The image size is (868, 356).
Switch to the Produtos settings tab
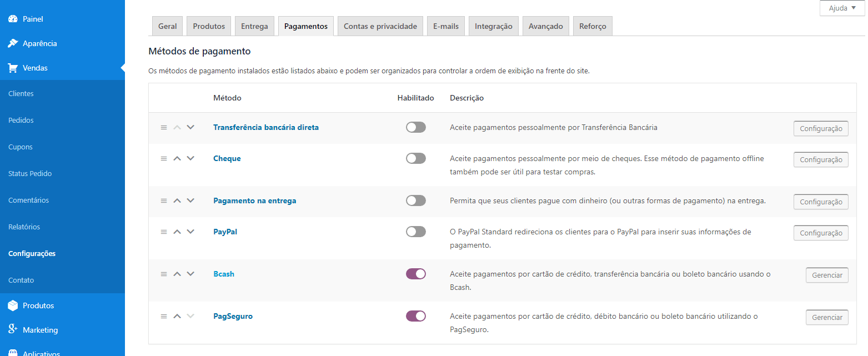click(209, 26)
